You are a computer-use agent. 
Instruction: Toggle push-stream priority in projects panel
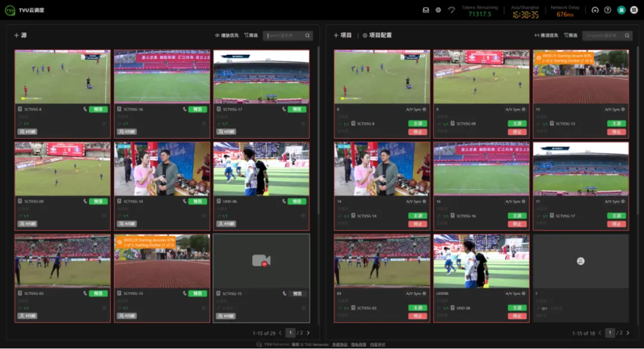click(546, 35)
